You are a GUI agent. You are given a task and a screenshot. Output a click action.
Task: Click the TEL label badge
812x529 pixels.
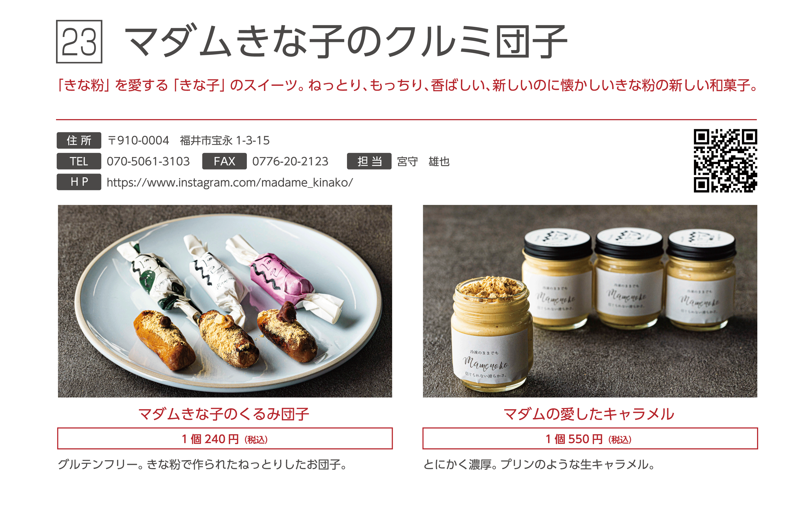click(x=79, y=161)
